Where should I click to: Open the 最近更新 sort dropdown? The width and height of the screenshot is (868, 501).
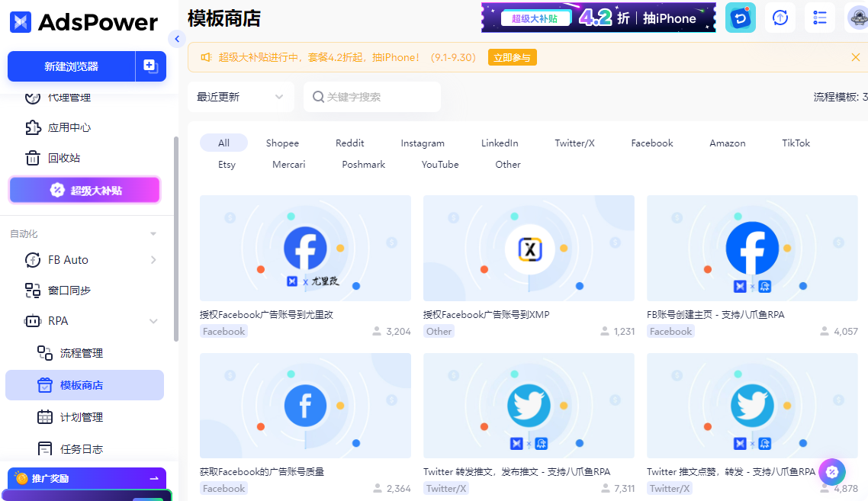240,97
